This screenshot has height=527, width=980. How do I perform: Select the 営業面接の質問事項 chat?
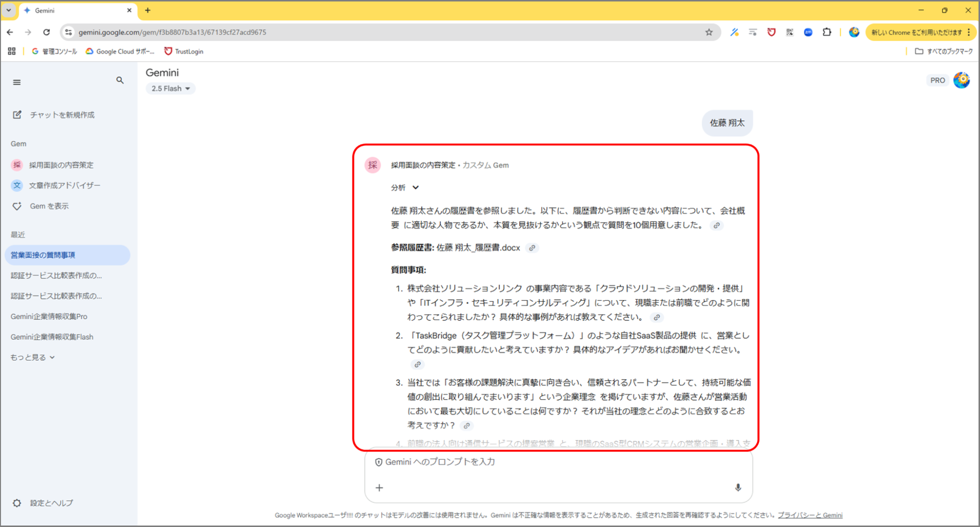[68, 255]
